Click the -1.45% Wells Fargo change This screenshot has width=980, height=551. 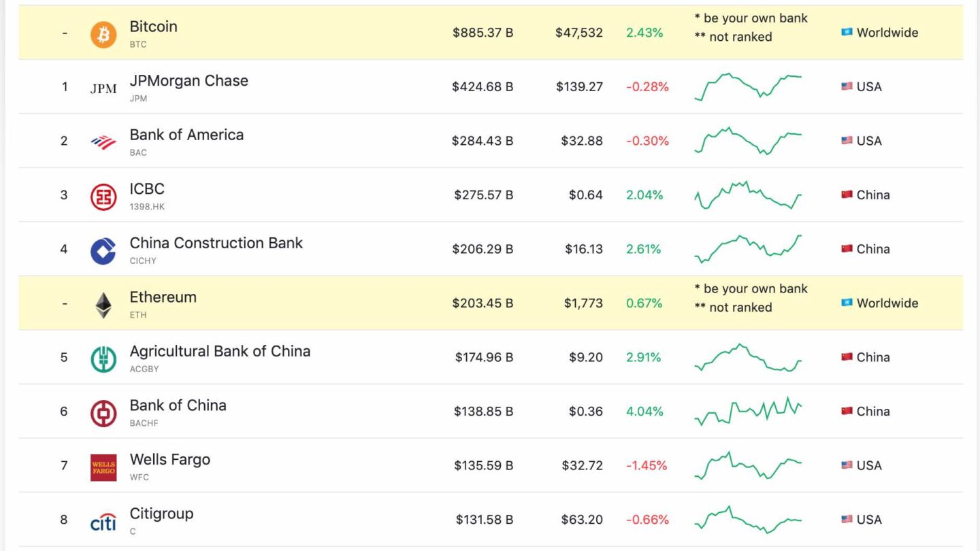(x=647, y=465)
